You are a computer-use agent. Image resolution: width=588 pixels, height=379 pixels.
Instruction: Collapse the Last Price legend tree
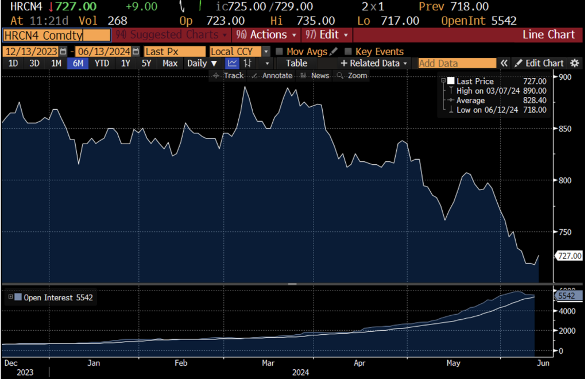pyautogui.click(x=443, y=82)
